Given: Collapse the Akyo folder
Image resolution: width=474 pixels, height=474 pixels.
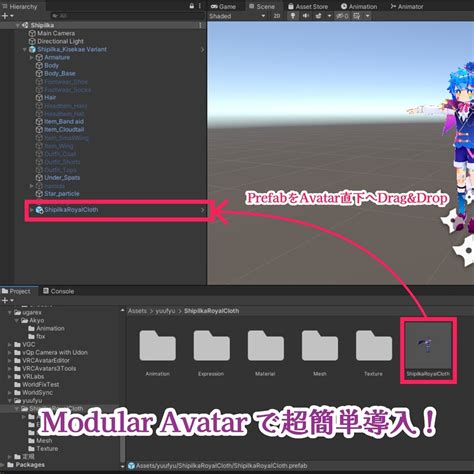Looking at the screenshot, I should [17, 321].
